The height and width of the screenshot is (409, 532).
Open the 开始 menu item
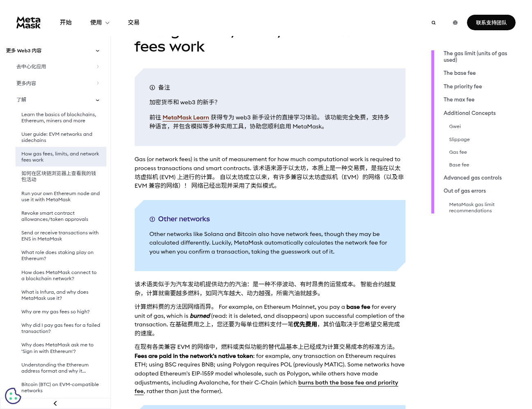[65, 22]
